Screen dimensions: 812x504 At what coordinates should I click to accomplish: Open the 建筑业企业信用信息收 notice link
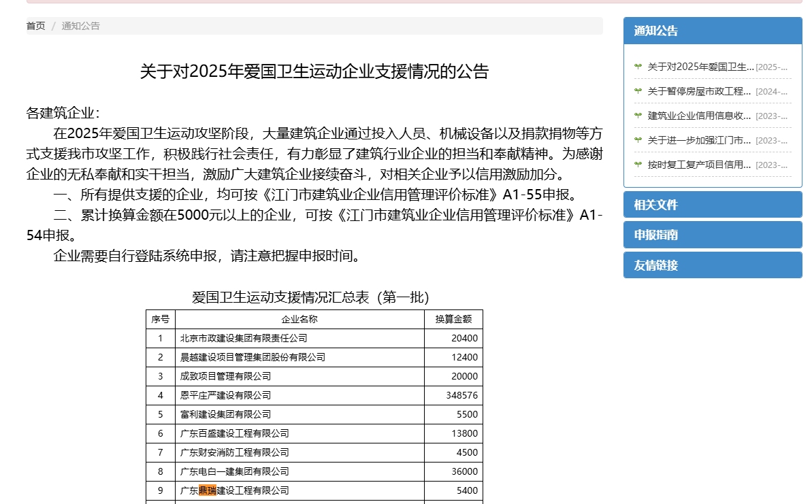[x=699, y=116]
